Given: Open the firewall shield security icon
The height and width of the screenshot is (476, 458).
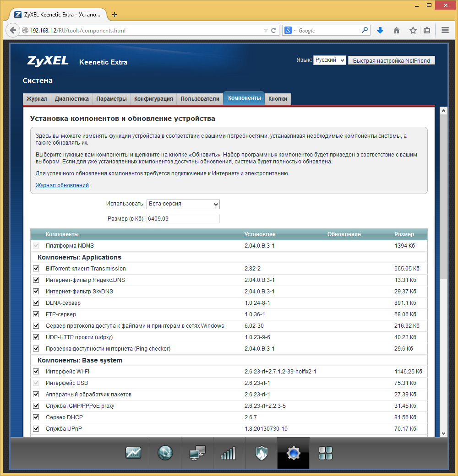Looking at the screenshot, I should point(261,453).
